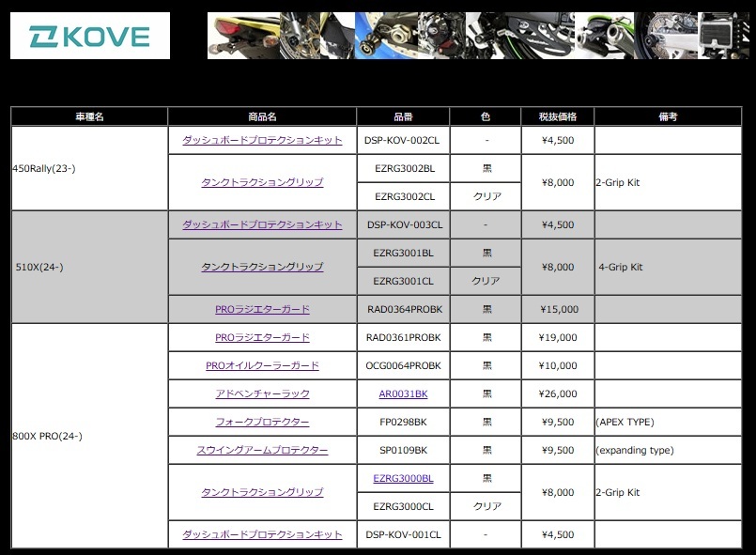This screenshot has width=756, height=555.
Task: Open the tank traction grip link for 800X PRO
Action: 262,492
